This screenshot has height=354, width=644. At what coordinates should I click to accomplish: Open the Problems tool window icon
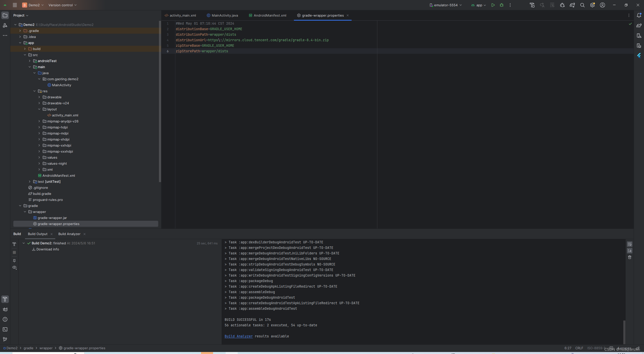click(5, 319)
